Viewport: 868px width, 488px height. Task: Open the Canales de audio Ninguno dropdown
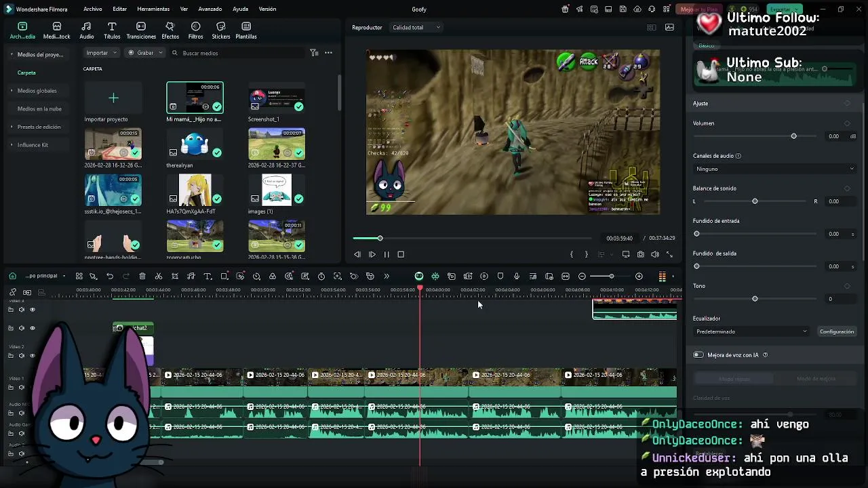pos(774,169)
